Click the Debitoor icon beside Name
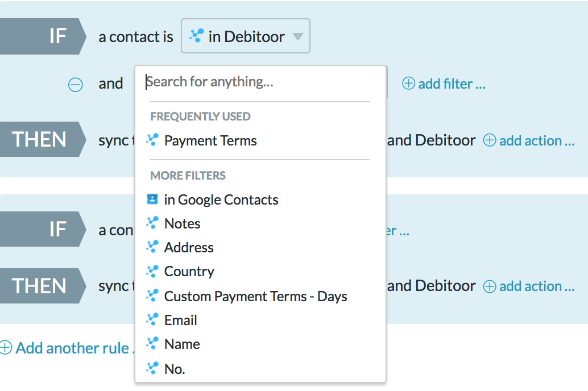Screen dimensions: 588x391 152,343
